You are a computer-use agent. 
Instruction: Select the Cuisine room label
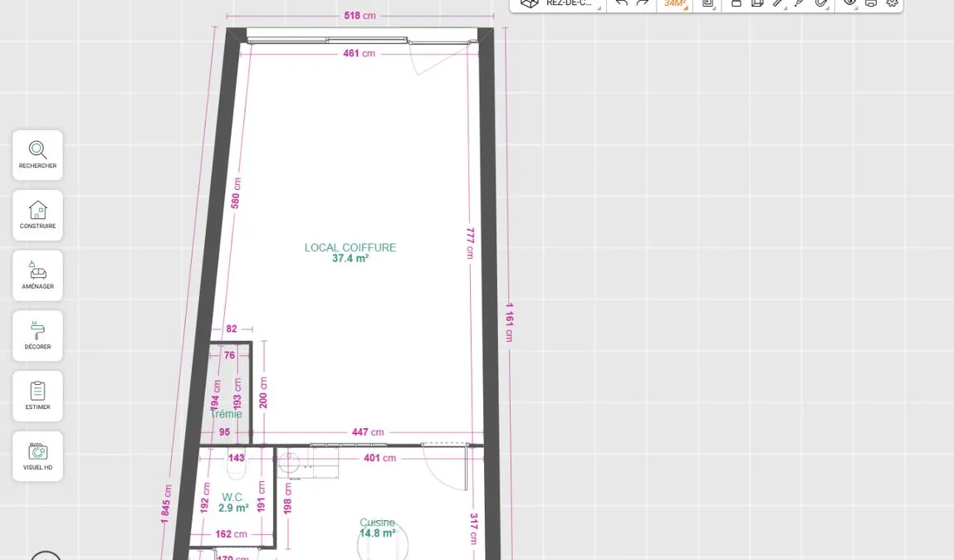[x=377, y=523]
